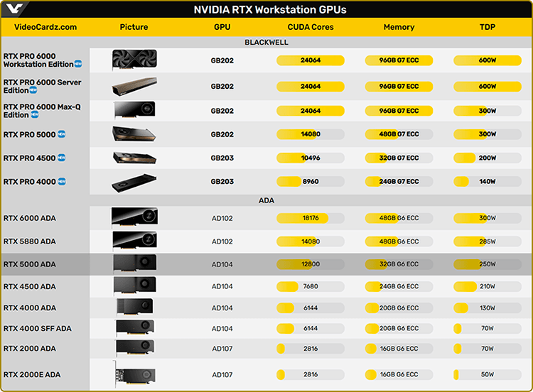533x392 pixels.
Task: Click the 32GB G7 ECC memory bar
Action: [399, 158]
